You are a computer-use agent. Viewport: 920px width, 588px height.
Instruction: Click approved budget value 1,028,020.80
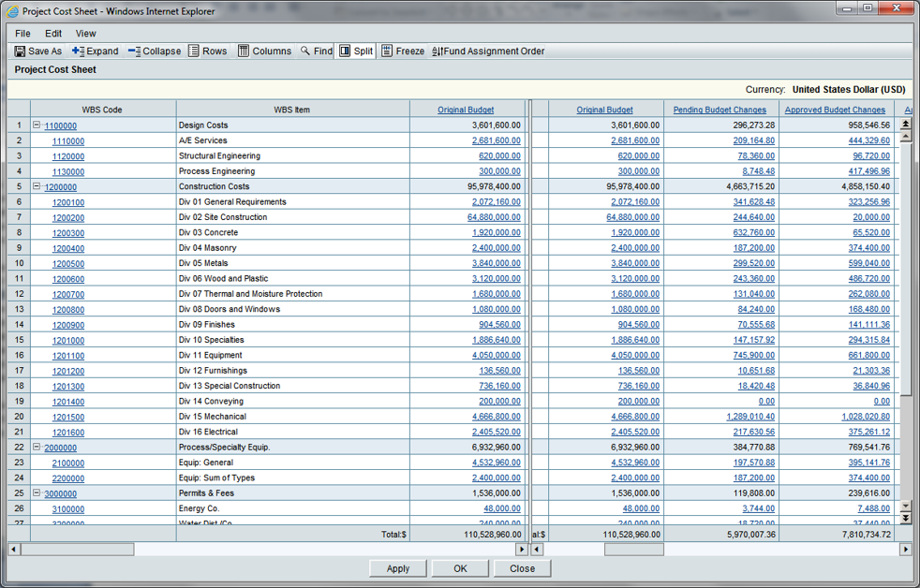coord(866,417)
